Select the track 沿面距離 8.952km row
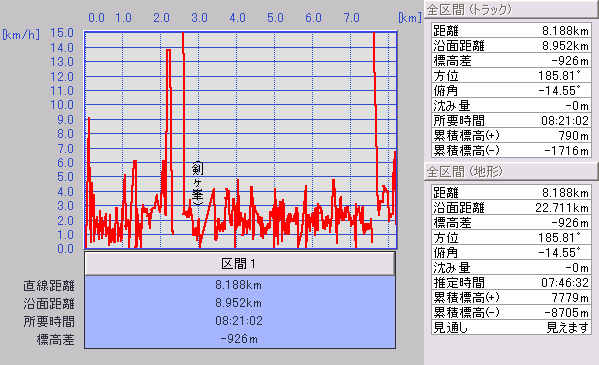Screen dimensions: 599x365 pyautogui.click(x=511, y=45)
